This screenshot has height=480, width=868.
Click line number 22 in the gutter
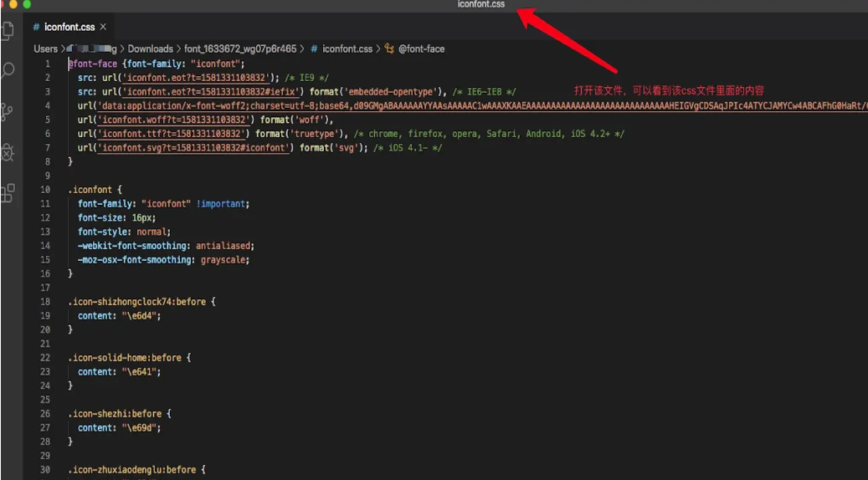[45, 358]
